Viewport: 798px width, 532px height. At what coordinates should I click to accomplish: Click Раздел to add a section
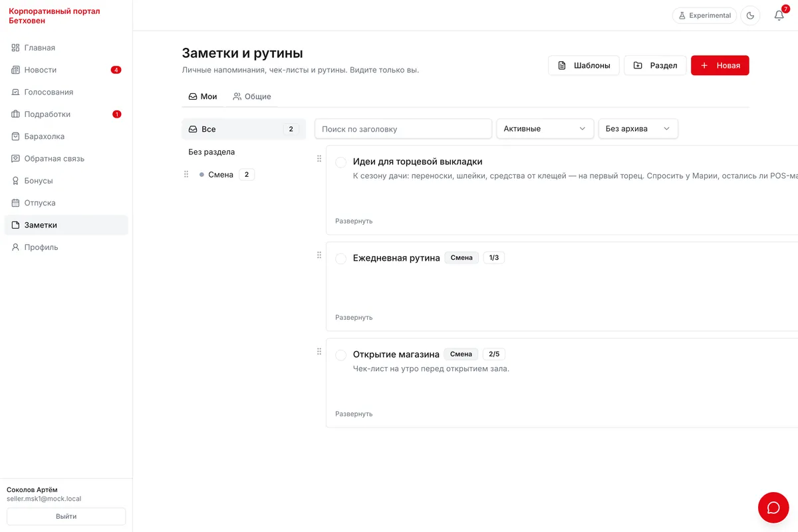[655, 65]
